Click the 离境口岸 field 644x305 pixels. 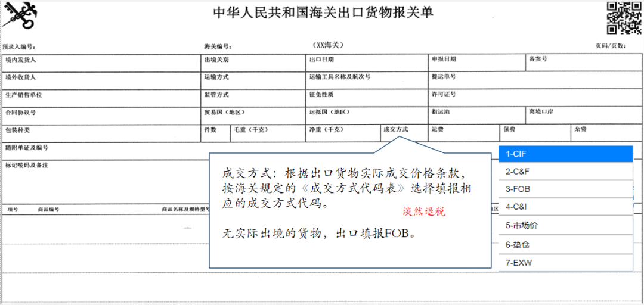(584, 116)
